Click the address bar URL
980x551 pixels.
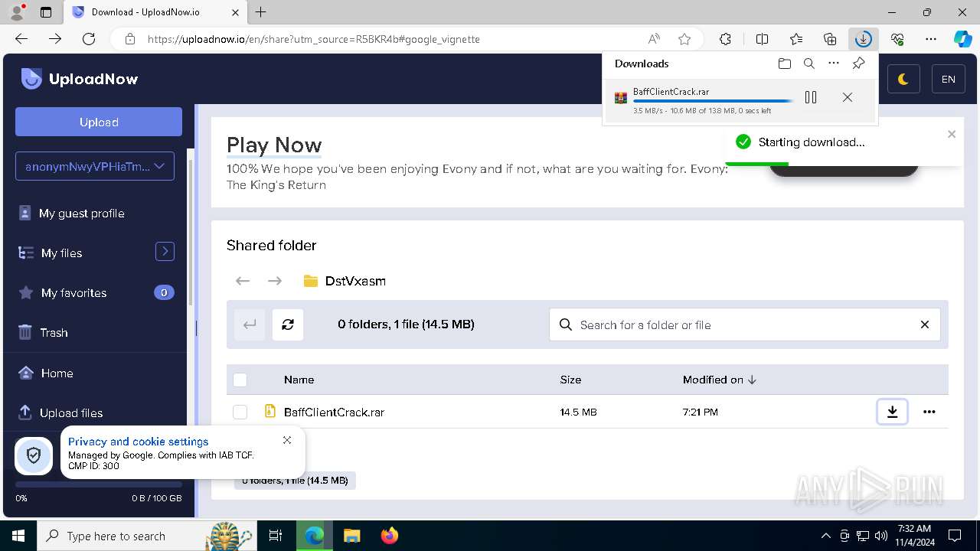[314, 39]
